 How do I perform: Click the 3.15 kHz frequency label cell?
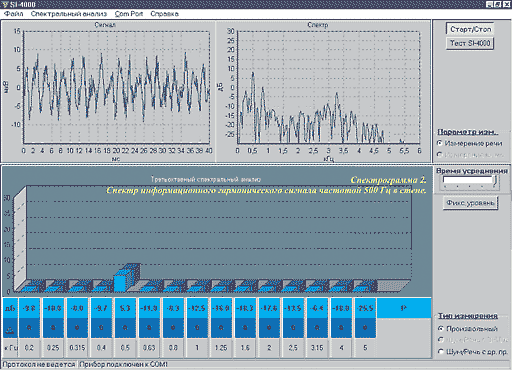pos(317,348)
